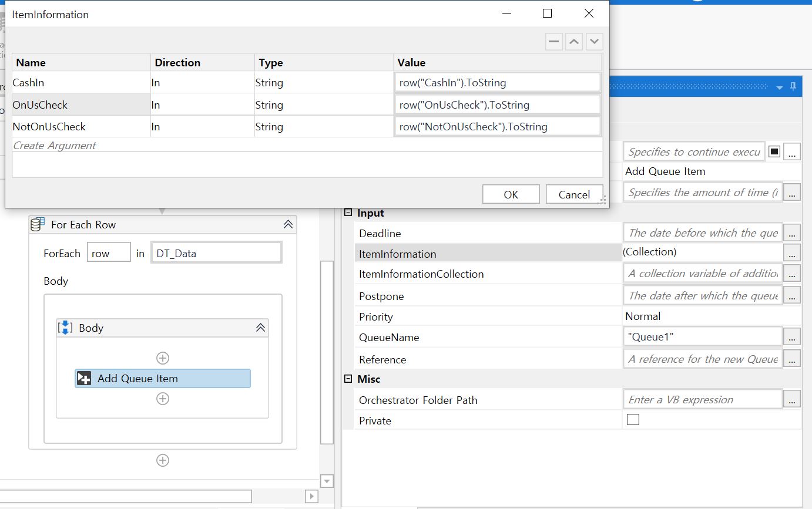Pin the Properties panel
Viewport: 812px width, 509px height.
coord(793,87)
